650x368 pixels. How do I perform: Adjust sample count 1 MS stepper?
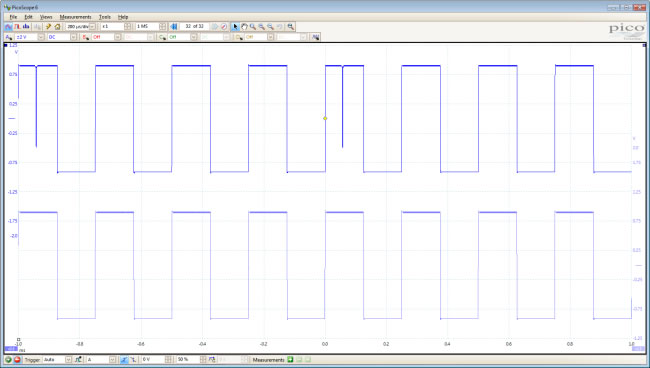(x=162, y=27)
